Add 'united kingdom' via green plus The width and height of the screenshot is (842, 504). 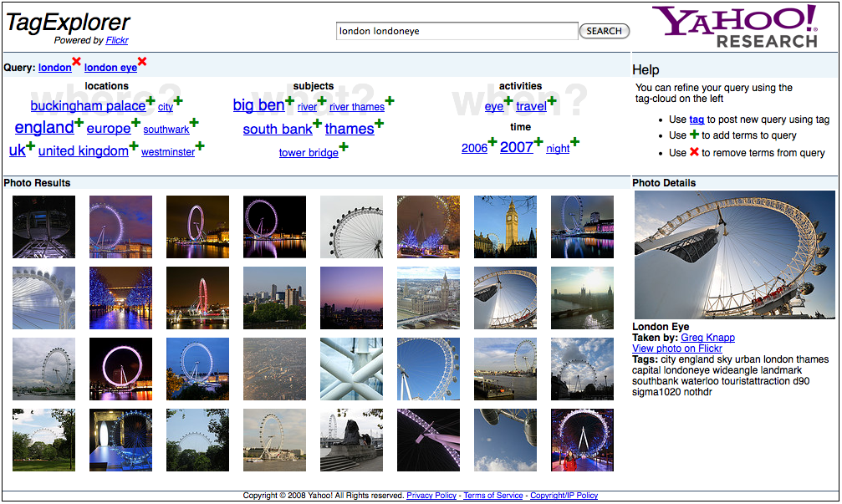tap(134, 145)
